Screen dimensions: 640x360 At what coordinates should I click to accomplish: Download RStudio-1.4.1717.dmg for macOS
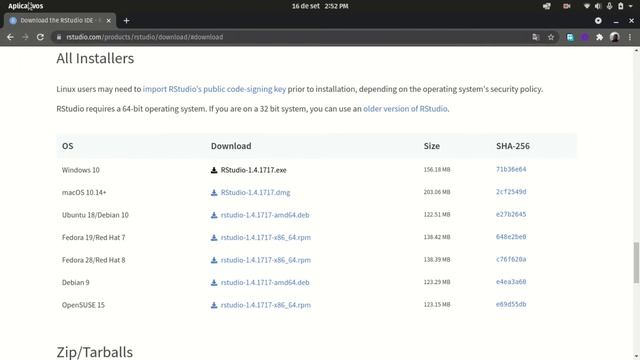click(256, 193)
